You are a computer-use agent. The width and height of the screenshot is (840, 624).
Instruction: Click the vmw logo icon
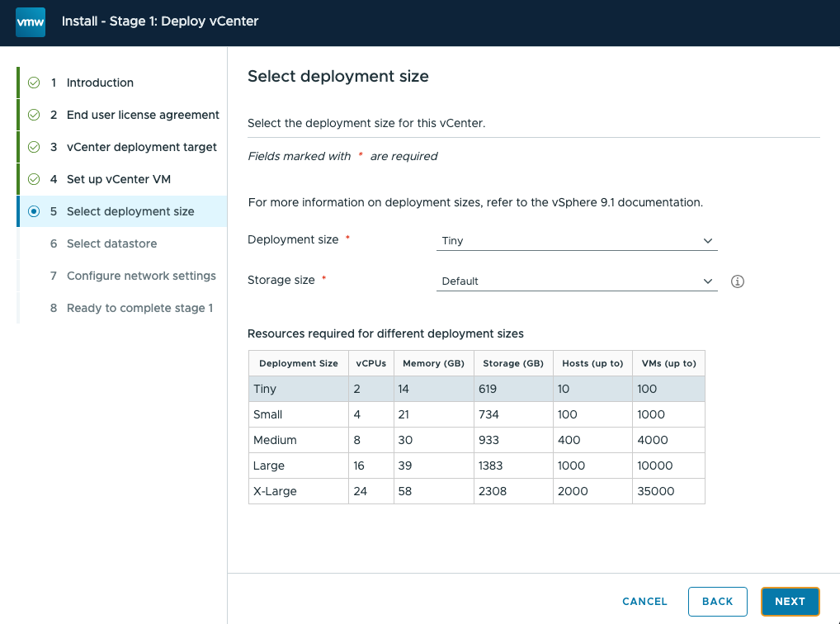tap(31, 22)
